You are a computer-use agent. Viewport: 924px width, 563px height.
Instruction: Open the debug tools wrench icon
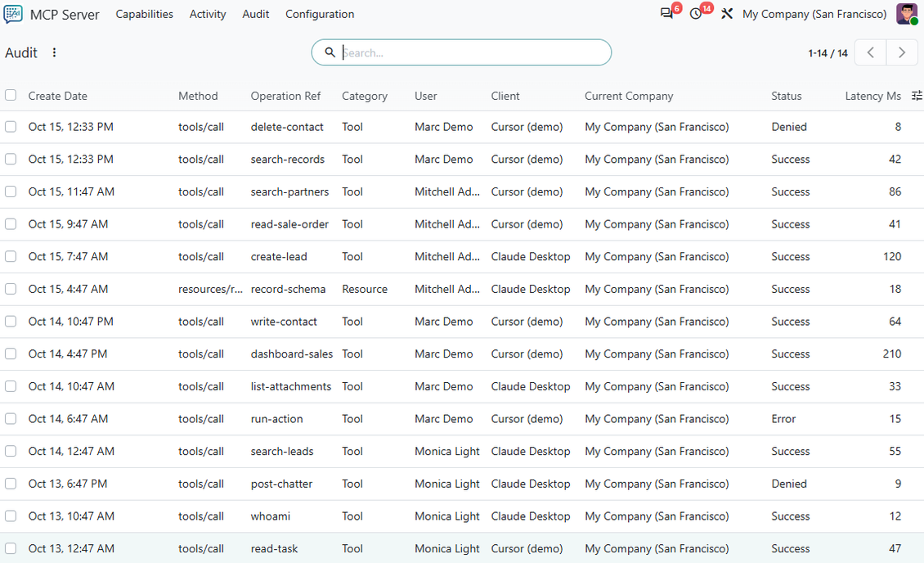pos(727,14)
